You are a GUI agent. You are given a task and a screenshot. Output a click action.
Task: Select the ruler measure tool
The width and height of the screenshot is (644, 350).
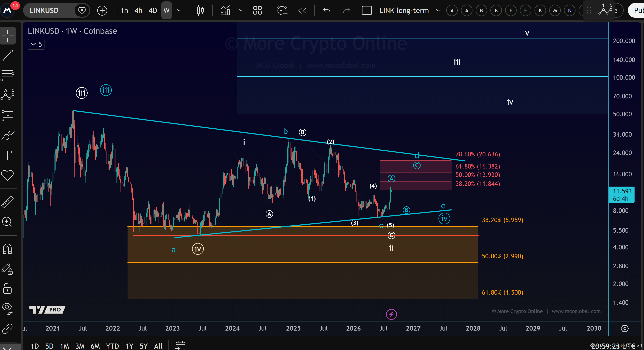tap(8, 202)
